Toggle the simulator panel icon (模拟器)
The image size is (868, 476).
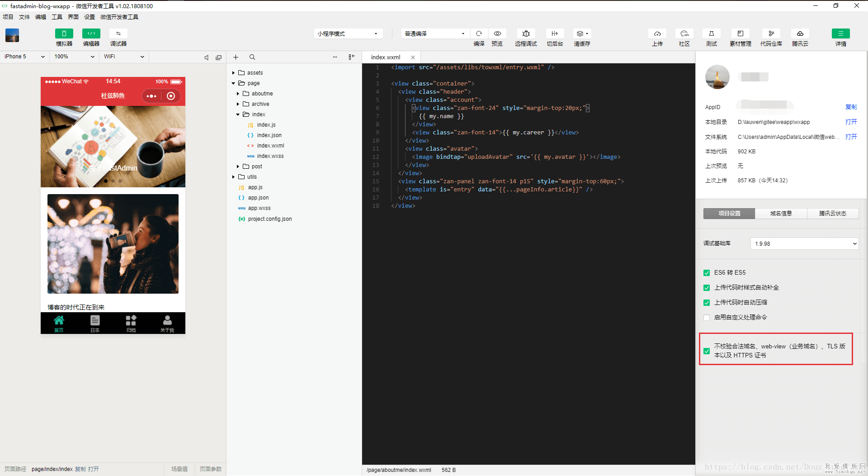point(64,34)
